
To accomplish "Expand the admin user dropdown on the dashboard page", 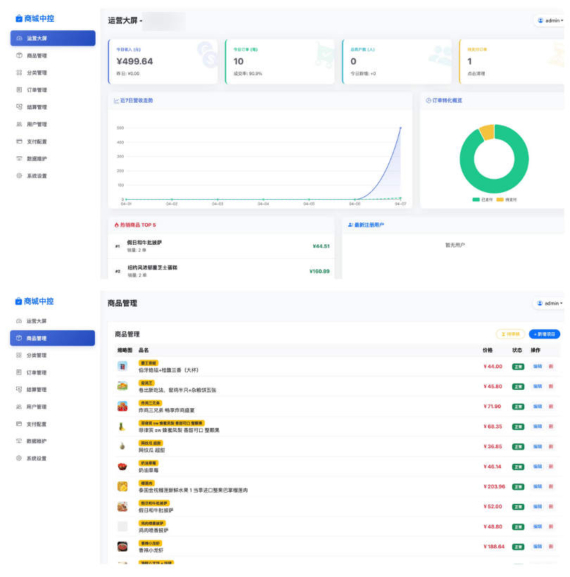I will pyautogui.click(x=550, y=21).
